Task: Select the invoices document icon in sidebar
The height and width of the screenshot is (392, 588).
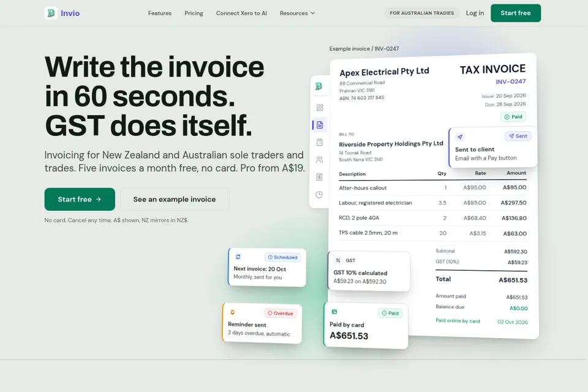Action: (x=320, y=125)
